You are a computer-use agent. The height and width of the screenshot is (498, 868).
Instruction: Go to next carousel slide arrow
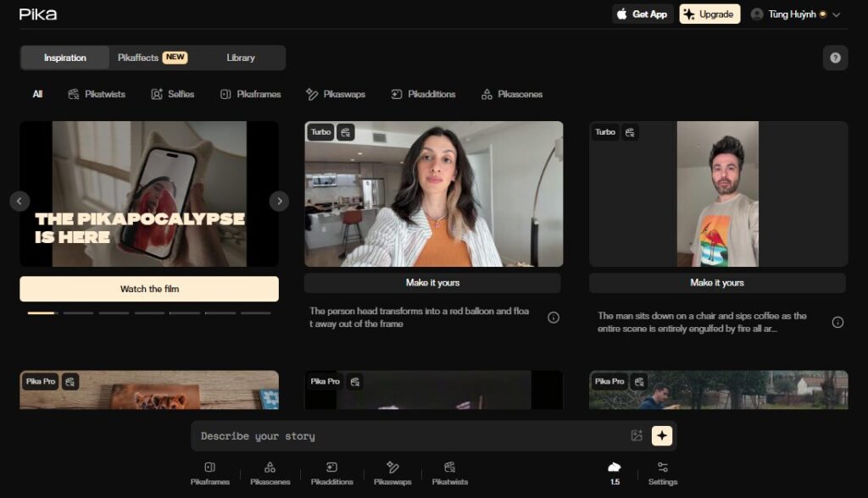(x=279, y=201)
